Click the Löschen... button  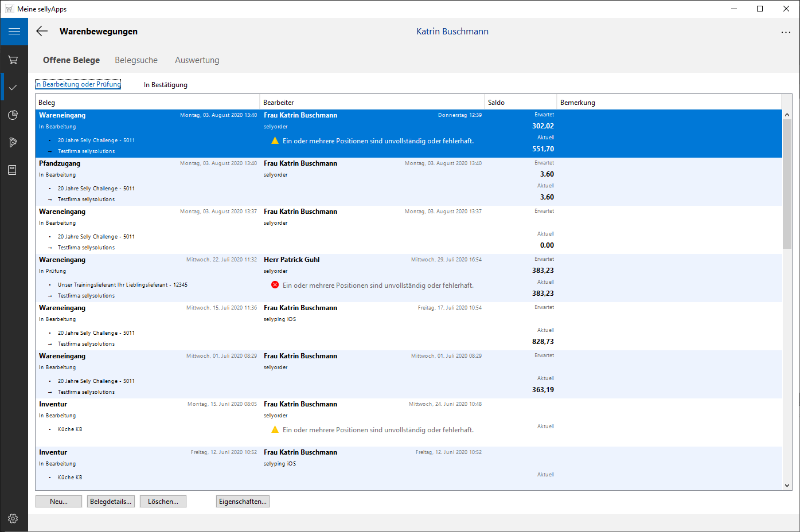click(x=163, y=502)
